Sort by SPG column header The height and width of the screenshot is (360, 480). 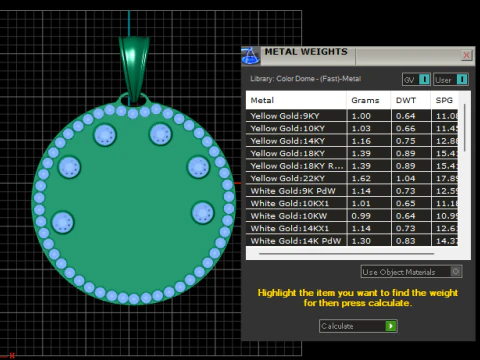point(444,100)
